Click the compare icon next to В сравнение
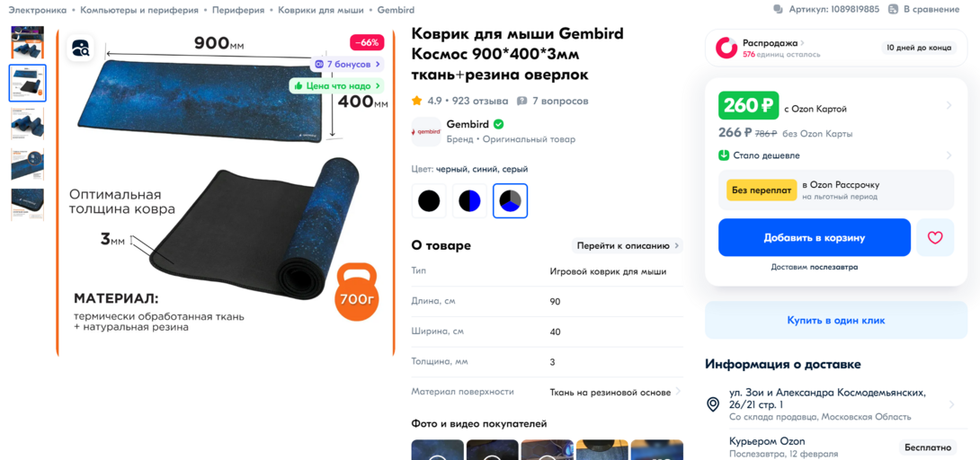 [x=892, y=9]
